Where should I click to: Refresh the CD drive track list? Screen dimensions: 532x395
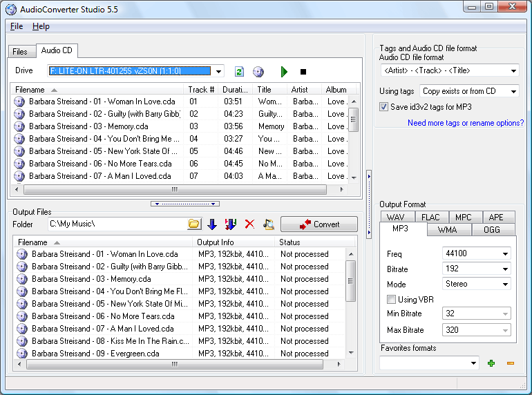coord(239,72)
